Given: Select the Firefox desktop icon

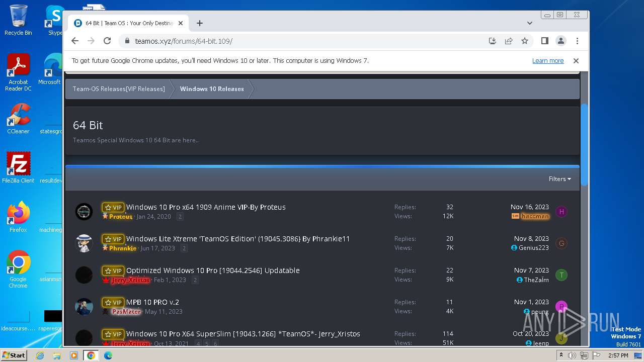Looking at the screenshot, I should point(18,217).
